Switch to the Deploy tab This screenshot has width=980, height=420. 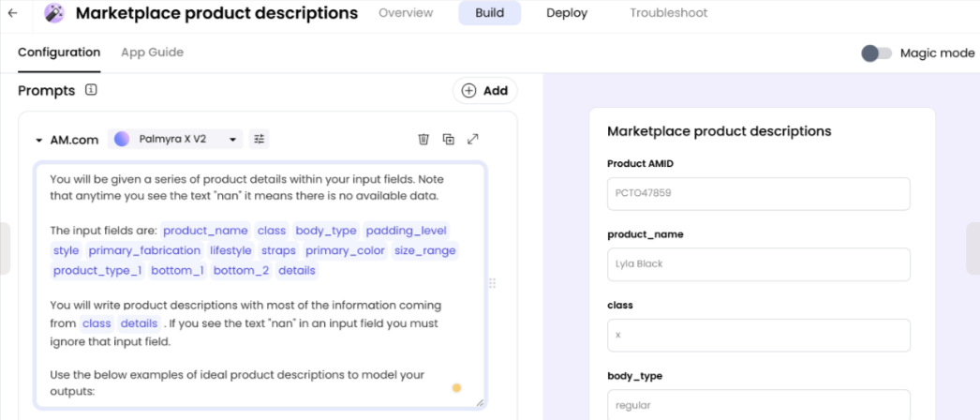point(567,13)
